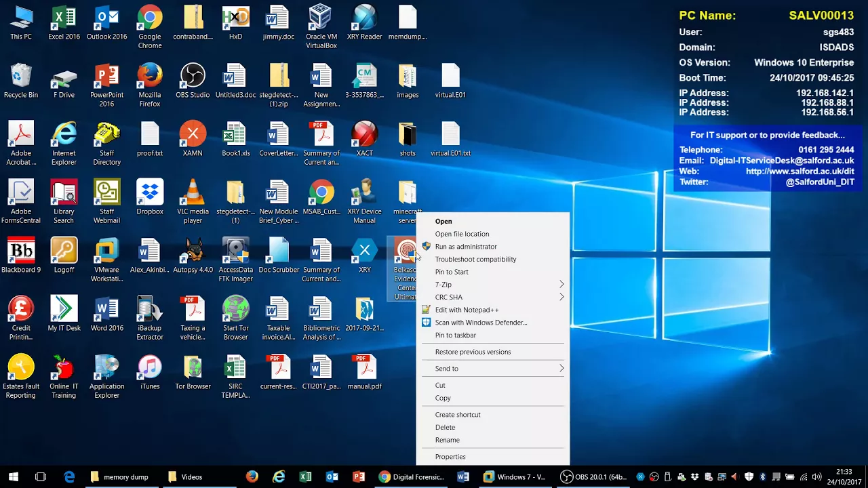Switch to Windows 7 VMware taskbar window
The image size is (868, 488).
(515, 477)
